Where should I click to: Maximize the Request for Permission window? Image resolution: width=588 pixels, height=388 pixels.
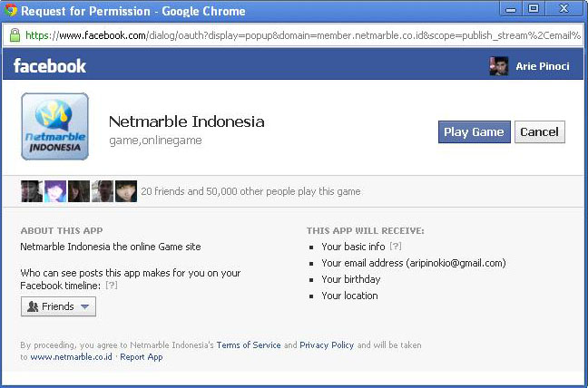(x=534, y=9)
